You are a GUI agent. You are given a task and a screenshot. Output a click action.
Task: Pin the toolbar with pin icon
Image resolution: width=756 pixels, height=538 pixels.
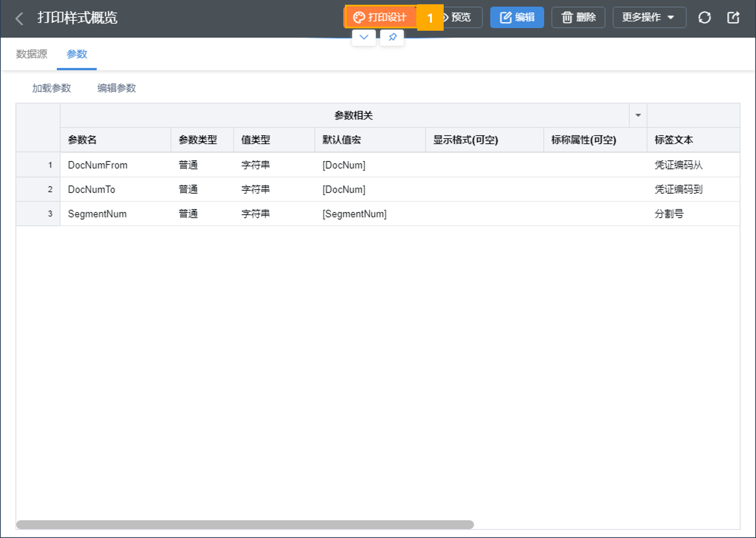tap(392, 37)
